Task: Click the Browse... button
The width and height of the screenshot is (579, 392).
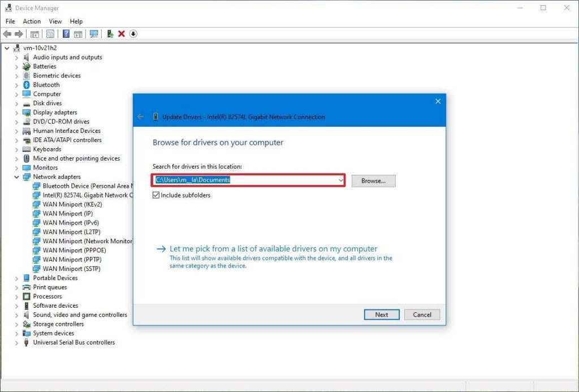Action: point(373,181)
